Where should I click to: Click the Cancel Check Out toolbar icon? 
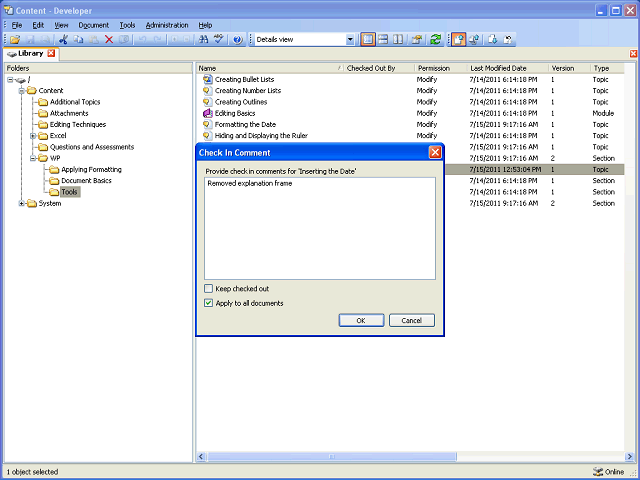click(508, 40)
